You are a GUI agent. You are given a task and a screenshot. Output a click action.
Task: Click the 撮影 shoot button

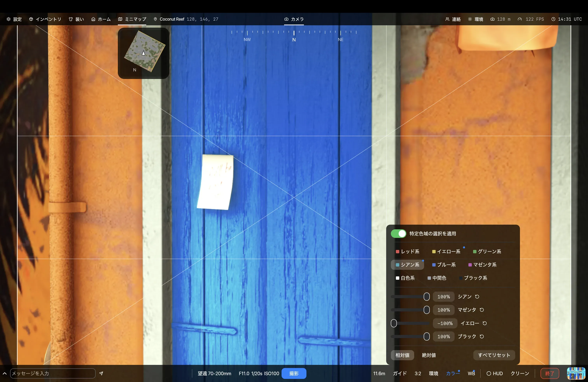[294, 373]
